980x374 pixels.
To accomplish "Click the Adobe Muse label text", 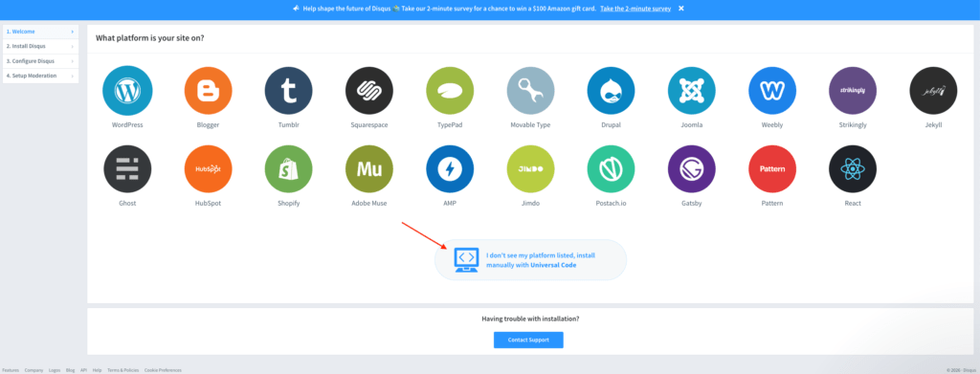I will (369, 204).
